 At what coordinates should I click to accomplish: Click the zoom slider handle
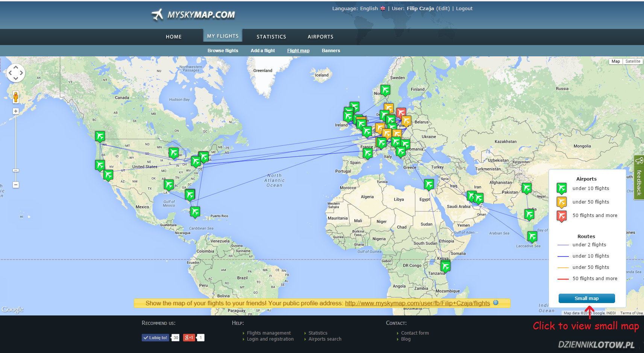click(16, 170)
